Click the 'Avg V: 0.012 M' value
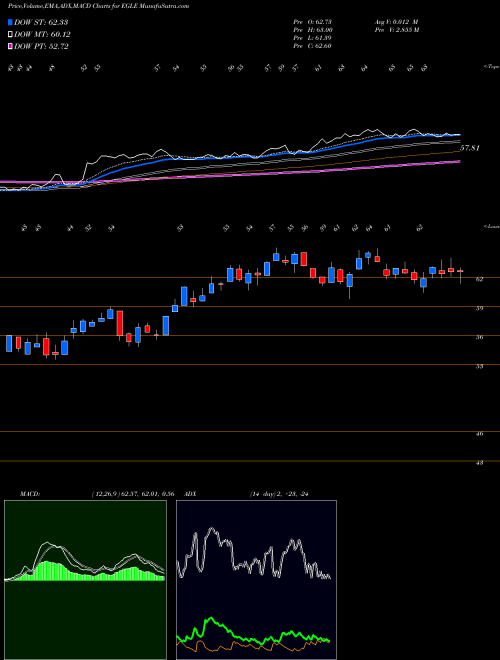The image size is (500, 660). click(x=396, y=22)
